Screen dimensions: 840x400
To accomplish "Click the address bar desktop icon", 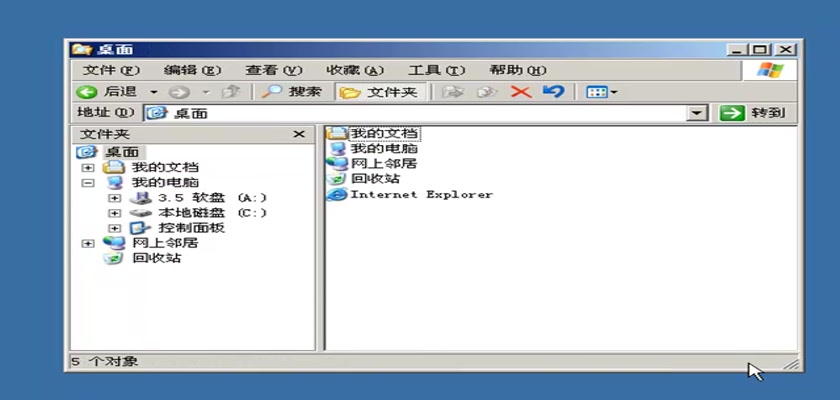I will pyautogui.click(x=157, y=113).
